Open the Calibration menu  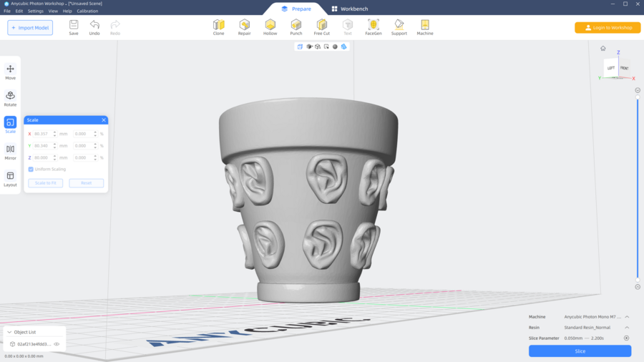[87, 11]
